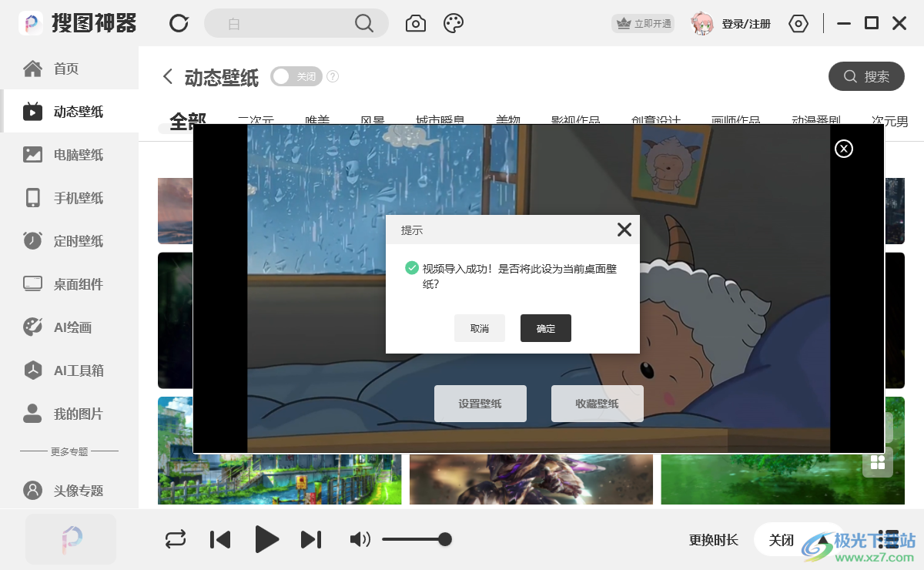Viewport: 924px width, 570px height.
Task: Select 电脑壁纸 in the sidebar
Action: pos(69,155)
